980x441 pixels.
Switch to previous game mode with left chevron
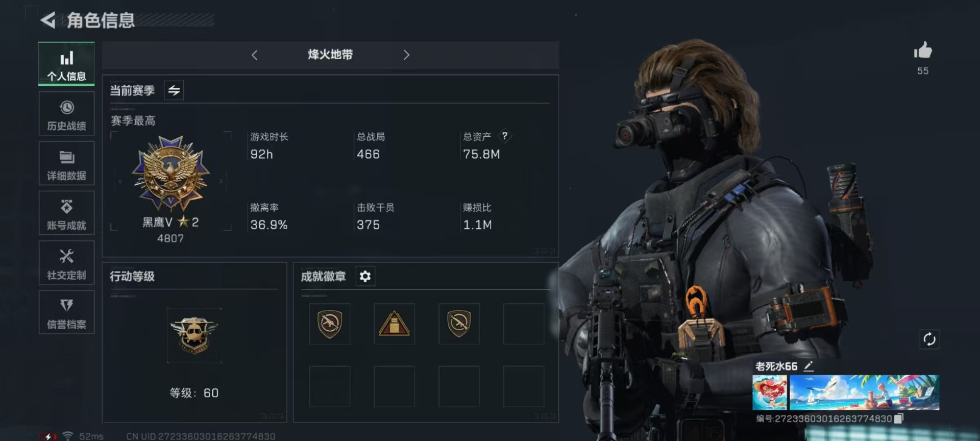click(x=254, y=55)
